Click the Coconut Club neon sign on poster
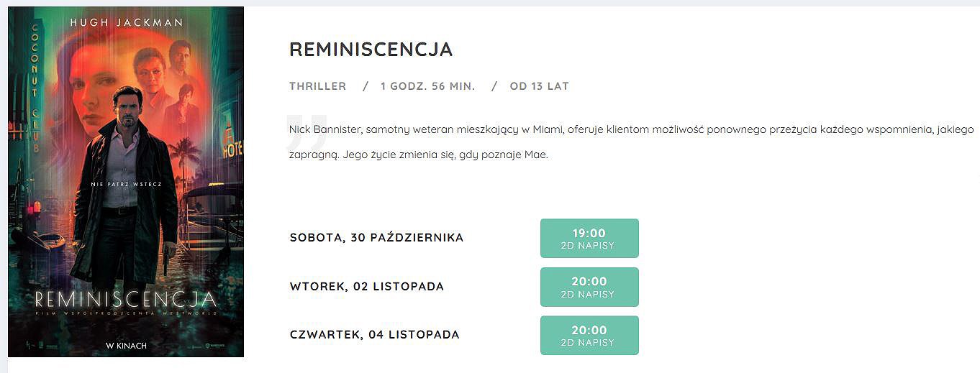 point(35,86)
